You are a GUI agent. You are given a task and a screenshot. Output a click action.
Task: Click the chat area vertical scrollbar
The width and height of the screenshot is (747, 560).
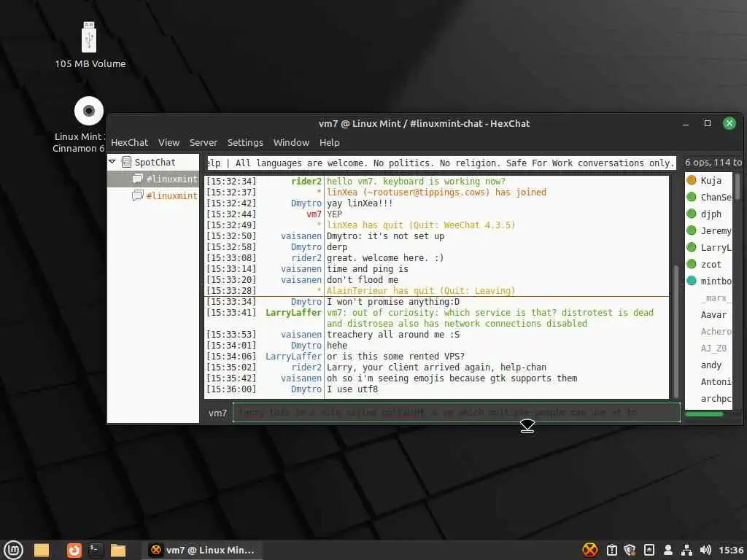[x=676, y=331]
